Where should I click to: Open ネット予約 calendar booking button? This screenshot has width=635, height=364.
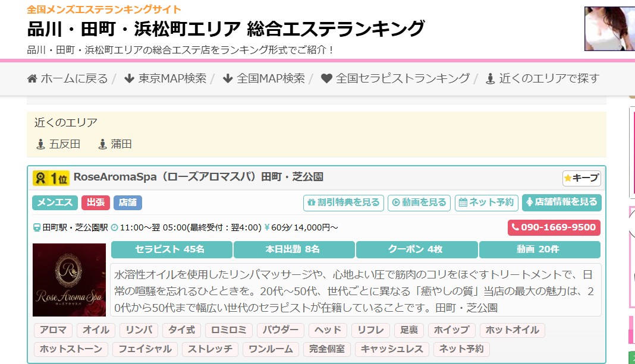[486, 202]
